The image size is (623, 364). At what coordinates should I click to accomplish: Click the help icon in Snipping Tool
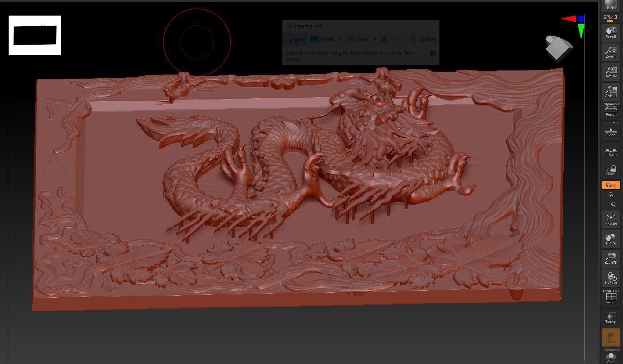coord(432,53)
